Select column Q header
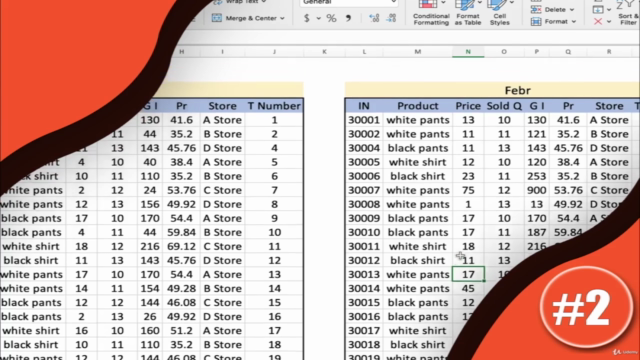Viewport: 640px width, 360px height. point(568,52)
